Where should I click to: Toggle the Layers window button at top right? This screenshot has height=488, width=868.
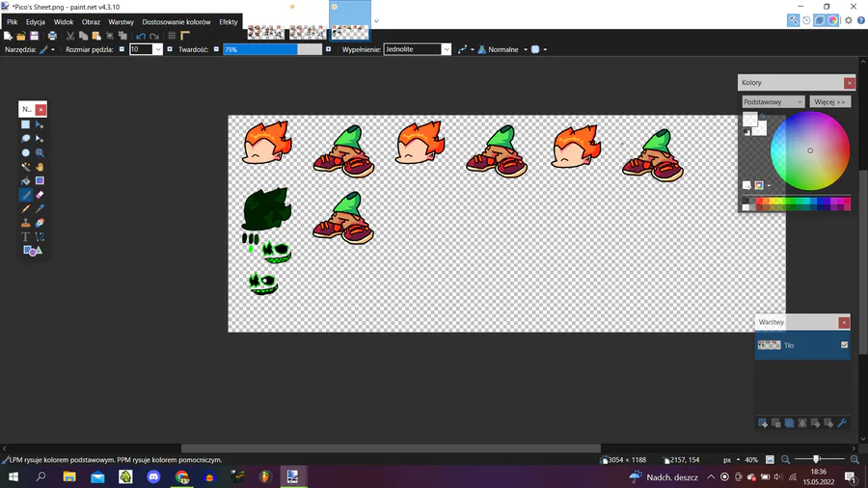coord(819,20)
